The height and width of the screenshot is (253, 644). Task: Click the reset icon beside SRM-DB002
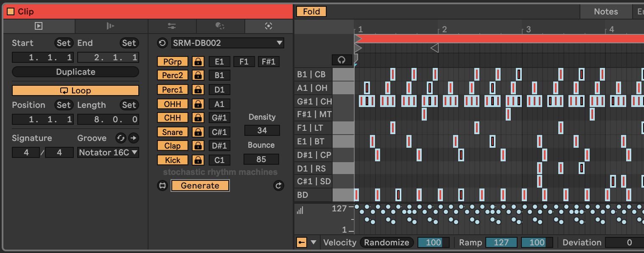click(x=162, y=43)
